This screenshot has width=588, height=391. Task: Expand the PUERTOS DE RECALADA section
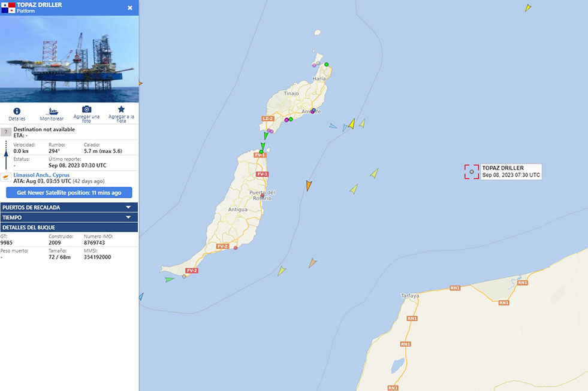pyautogui.click(x=69, y=207)
